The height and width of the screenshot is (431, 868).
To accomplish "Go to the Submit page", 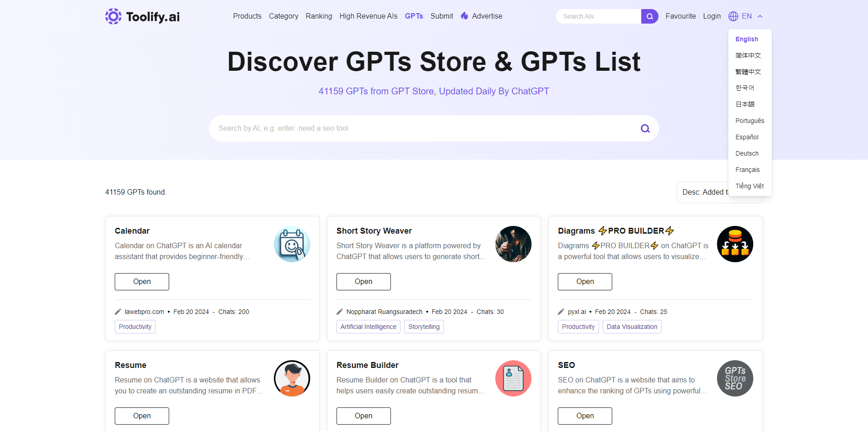I will click(x=442, y=16).
